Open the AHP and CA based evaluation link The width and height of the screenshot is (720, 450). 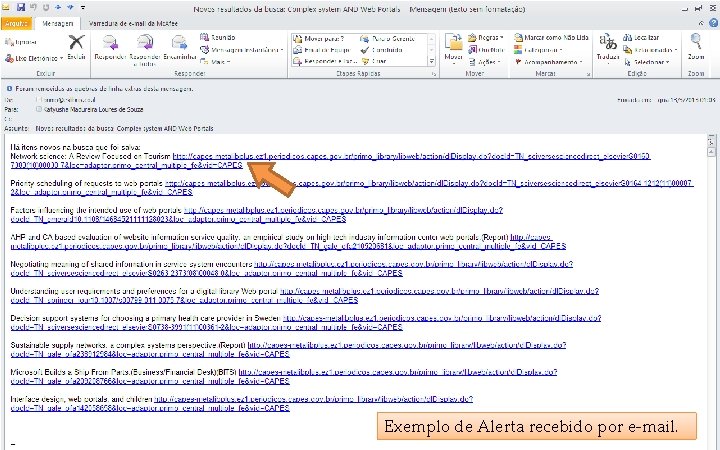tap(288, 246)
